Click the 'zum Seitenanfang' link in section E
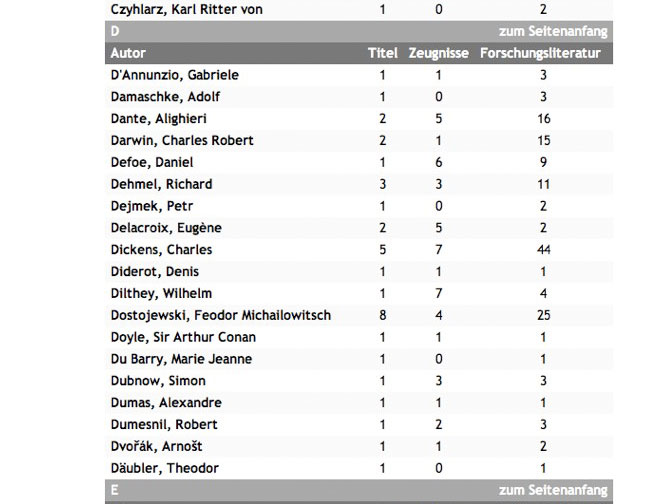 [553, 490]
